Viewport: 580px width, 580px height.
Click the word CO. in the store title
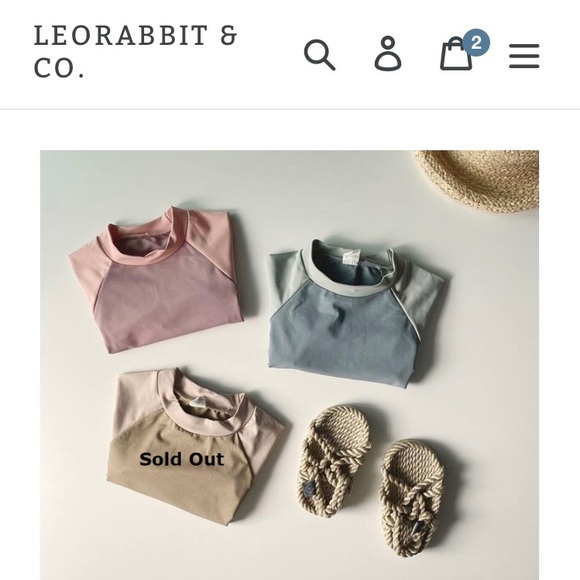59,68
